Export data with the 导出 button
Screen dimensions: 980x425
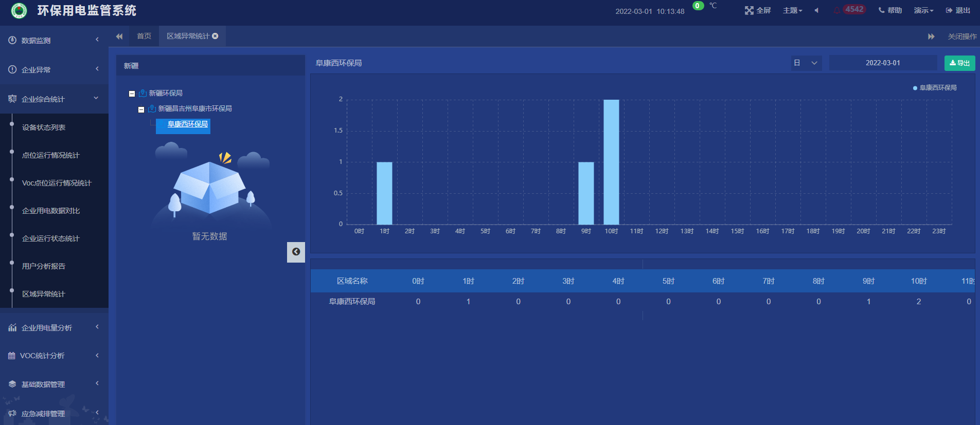pos(959,63)
